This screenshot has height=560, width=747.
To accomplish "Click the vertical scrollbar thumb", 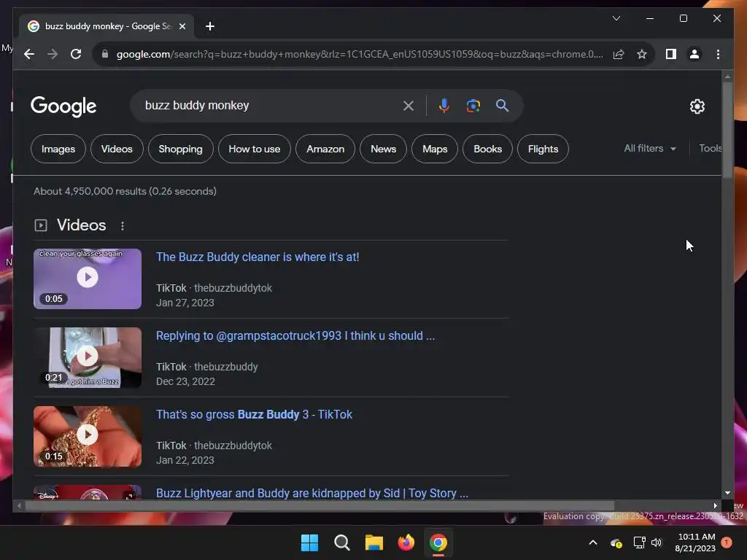I will pos(727,130).
